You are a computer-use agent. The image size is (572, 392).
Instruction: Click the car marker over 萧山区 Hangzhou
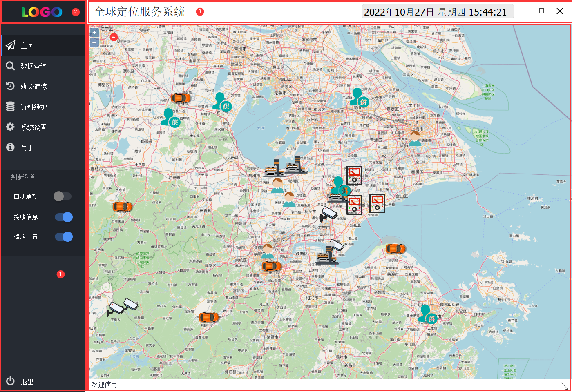pos(271,266)
